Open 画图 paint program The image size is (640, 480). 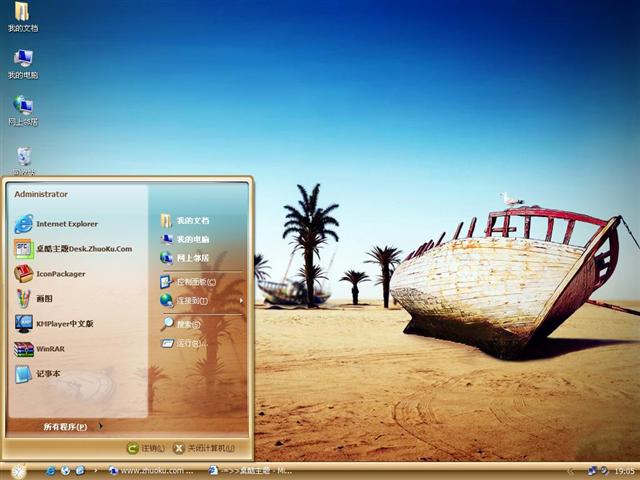[33, 299]
